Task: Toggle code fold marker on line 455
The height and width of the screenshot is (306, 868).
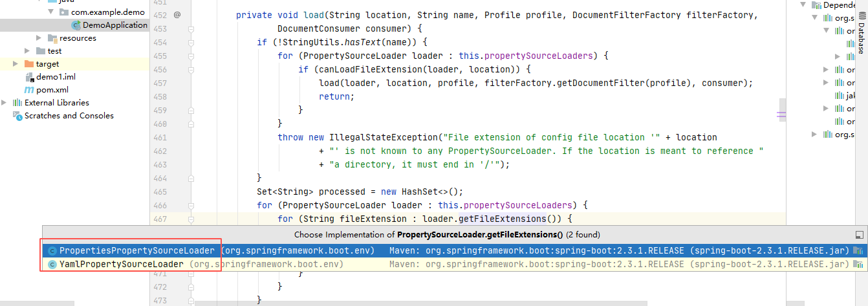Action: pyautogui.click(x=191, y=56)
